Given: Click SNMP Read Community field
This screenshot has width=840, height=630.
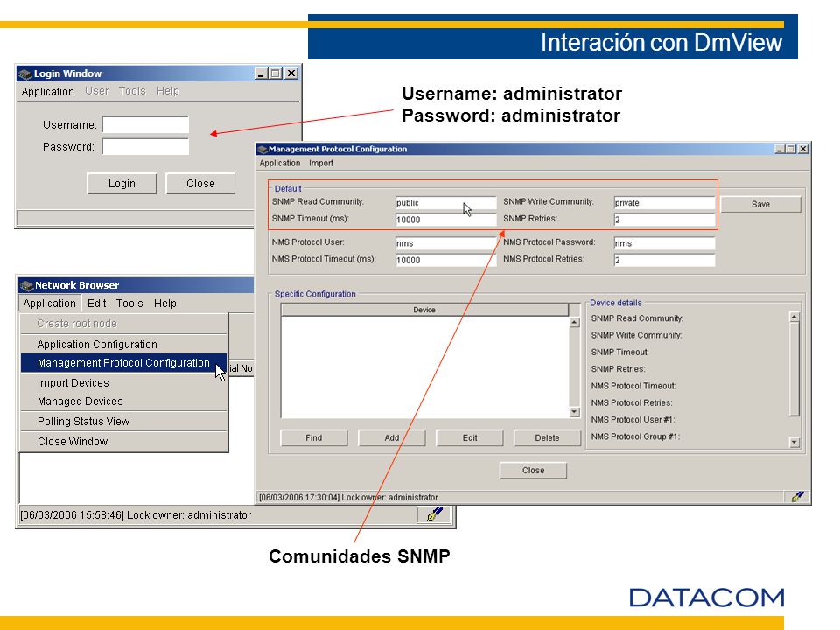Looking at the screenshot, I should pos(445,202).
